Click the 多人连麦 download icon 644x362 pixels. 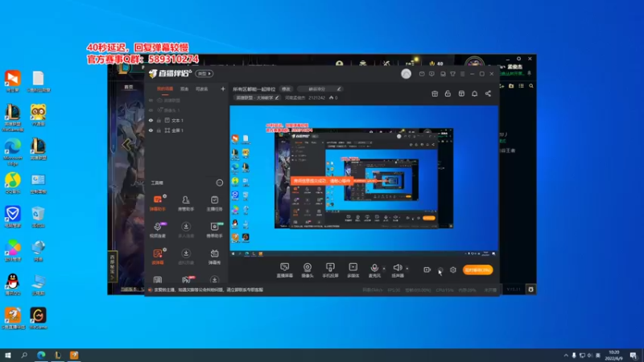click(186, 227)
